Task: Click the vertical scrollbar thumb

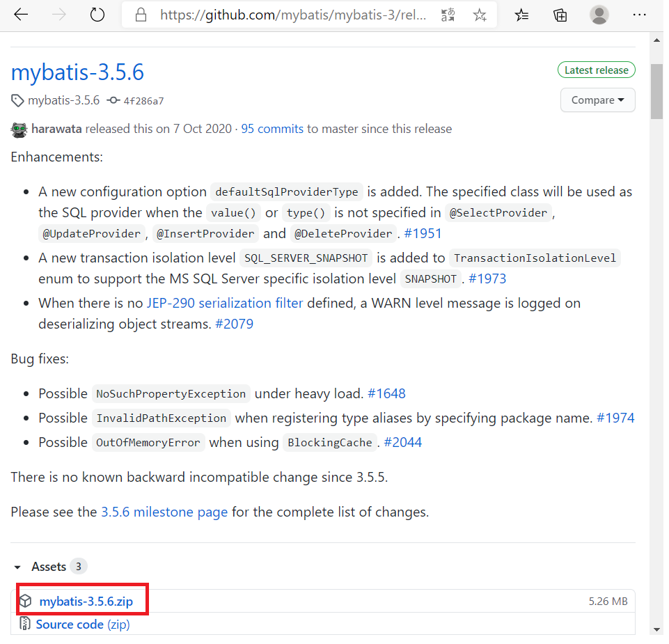Action: click(x=656, y=91)
